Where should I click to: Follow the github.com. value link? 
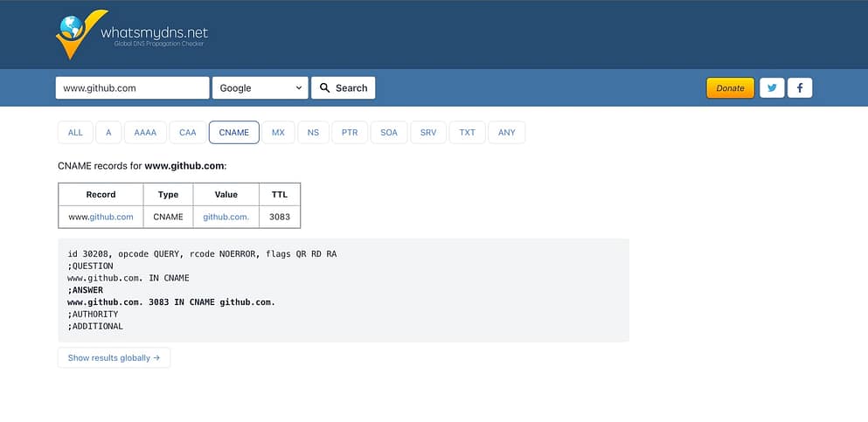click(226, 217)
